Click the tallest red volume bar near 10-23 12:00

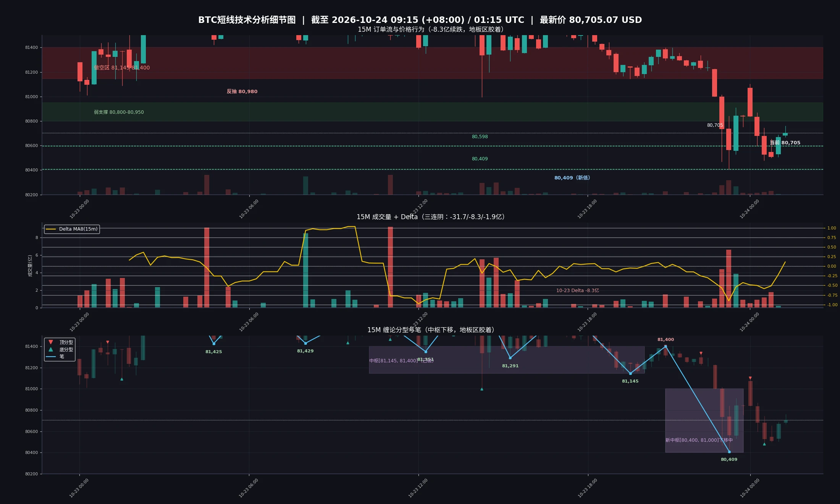(390, 267)
